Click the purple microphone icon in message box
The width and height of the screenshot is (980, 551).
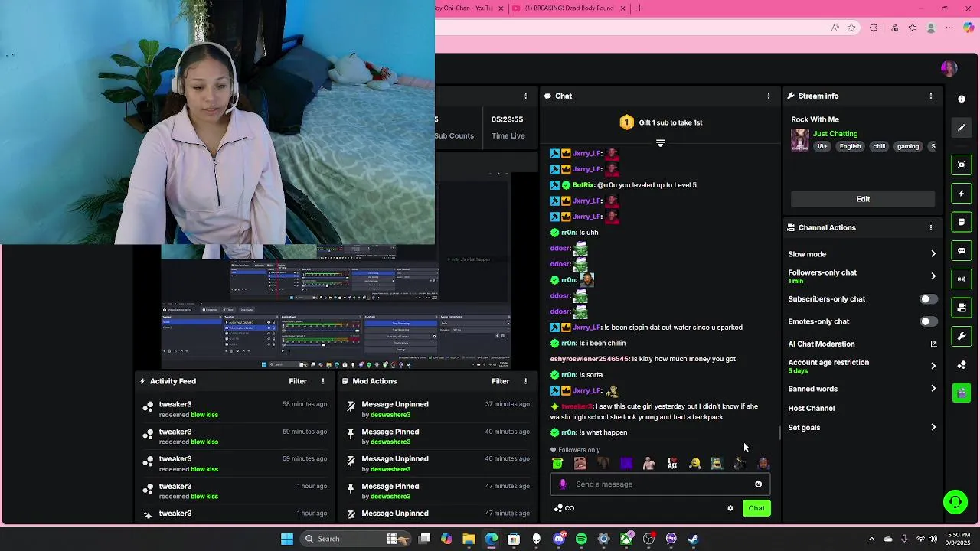click(563, 484)
